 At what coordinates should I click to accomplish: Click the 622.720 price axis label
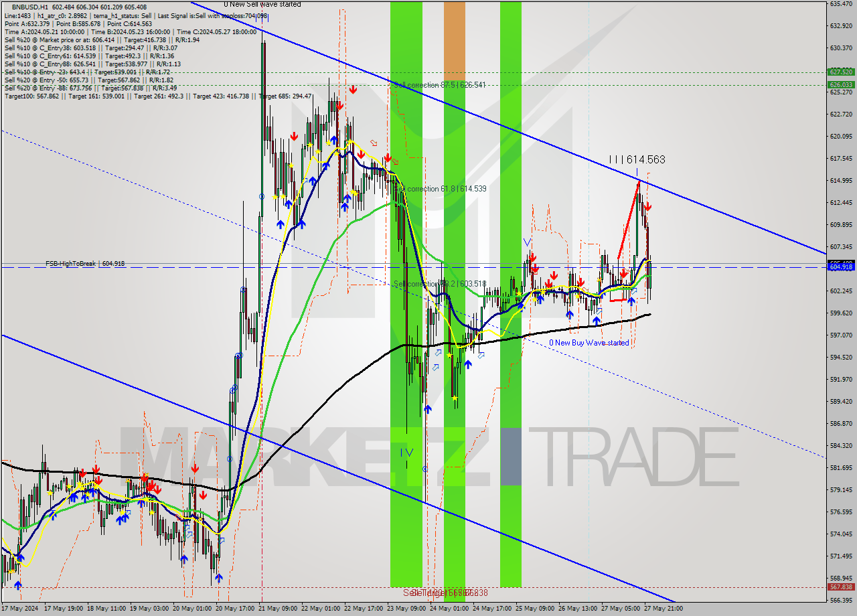coord(840,114)
